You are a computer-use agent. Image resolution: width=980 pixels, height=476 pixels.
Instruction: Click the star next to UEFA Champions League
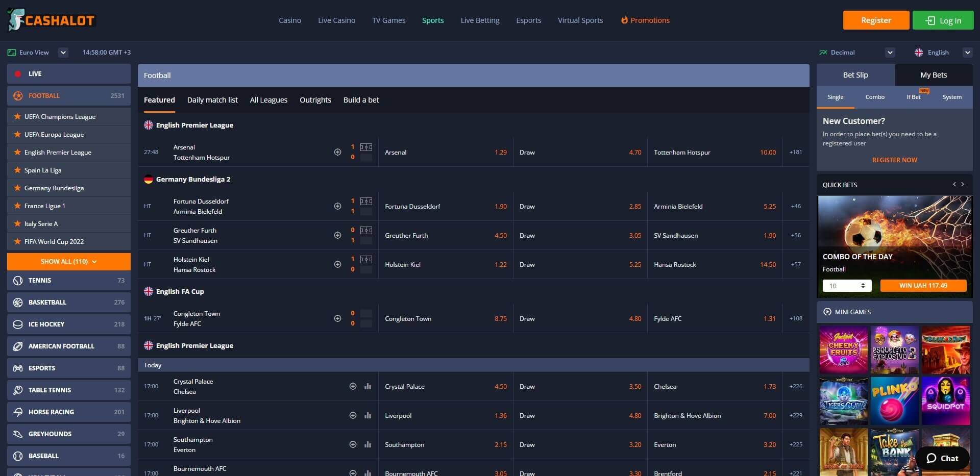pyautogui.click(x=17, y=117)
